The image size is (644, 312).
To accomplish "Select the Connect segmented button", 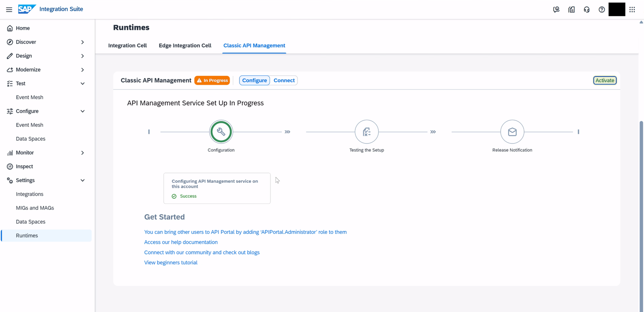I will [x=284, y=80].
